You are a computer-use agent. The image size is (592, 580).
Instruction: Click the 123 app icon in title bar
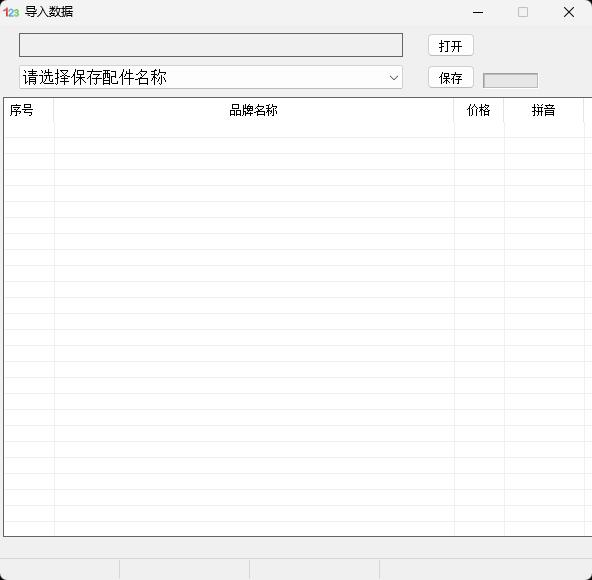click(x=11, y=12)
